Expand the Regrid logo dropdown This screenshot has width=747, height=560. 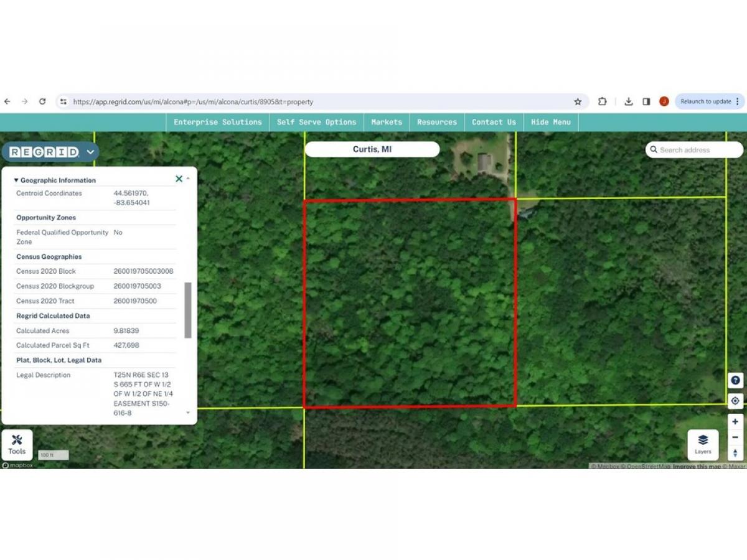click(x=91, y=152)
